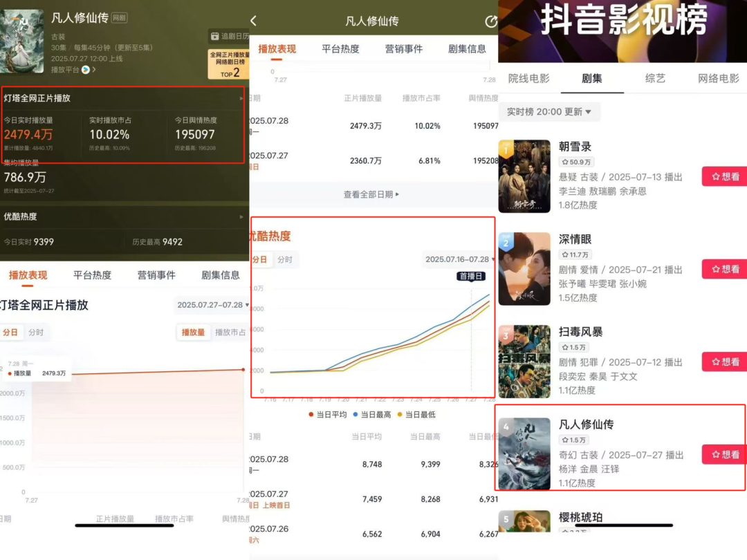This screenshot has height=560, width=747.
Task: Tap the share icon in header
Action: click(x=491, y=21)
